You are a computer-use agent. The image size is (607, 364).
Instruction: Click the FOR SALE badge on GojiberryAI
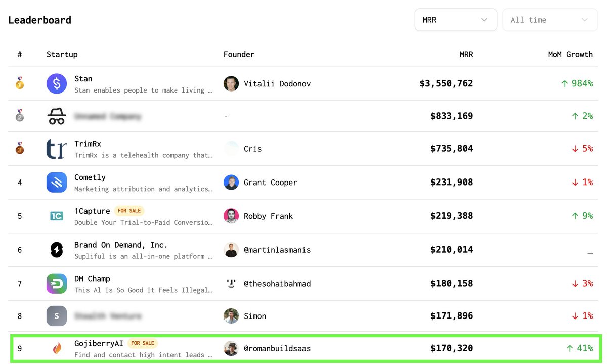click(142, 343)
